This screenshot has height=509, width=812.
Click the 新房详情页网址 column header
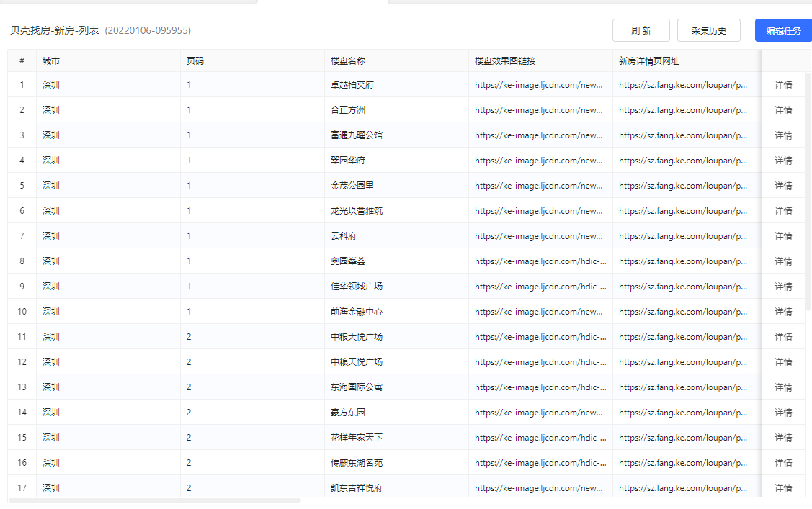pyautogui.click(x=684, y=60)
